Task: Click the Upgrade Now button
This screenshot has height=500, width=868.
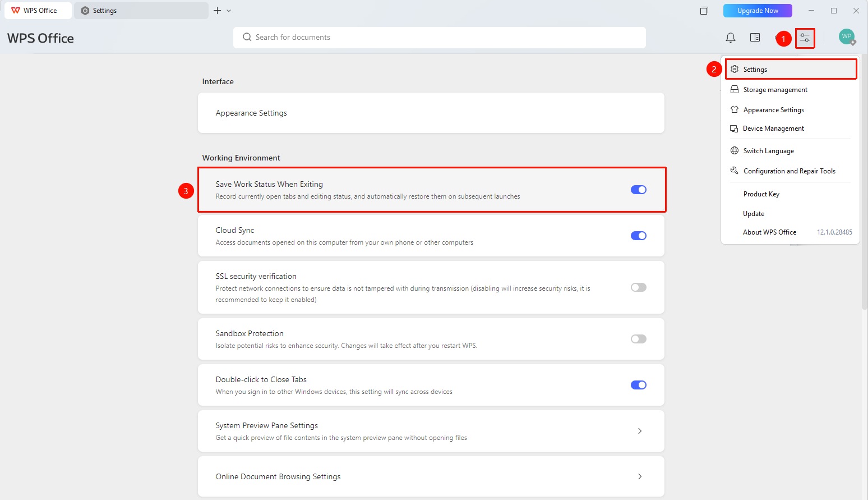Action: 758,11
